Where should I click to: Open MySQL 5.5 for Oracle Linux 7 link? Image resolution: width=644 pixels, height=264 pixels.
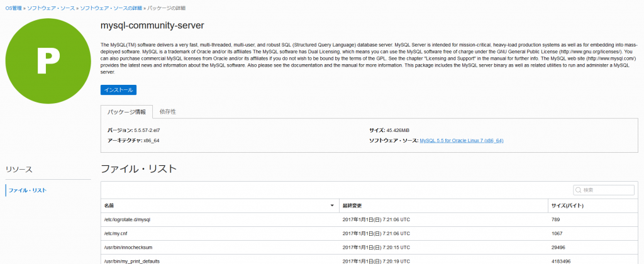pyautogui.click(x=461, y=140)
